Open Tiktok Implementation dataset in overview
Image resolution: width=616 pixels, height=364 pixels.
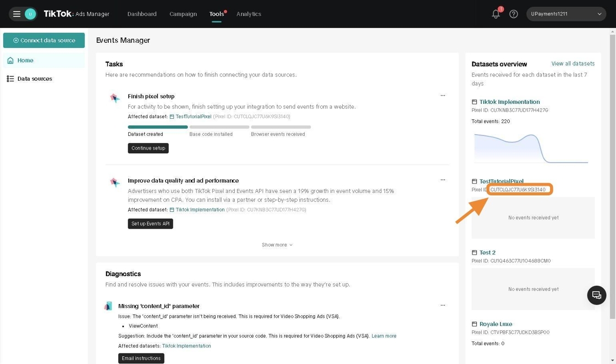point(509,102)
